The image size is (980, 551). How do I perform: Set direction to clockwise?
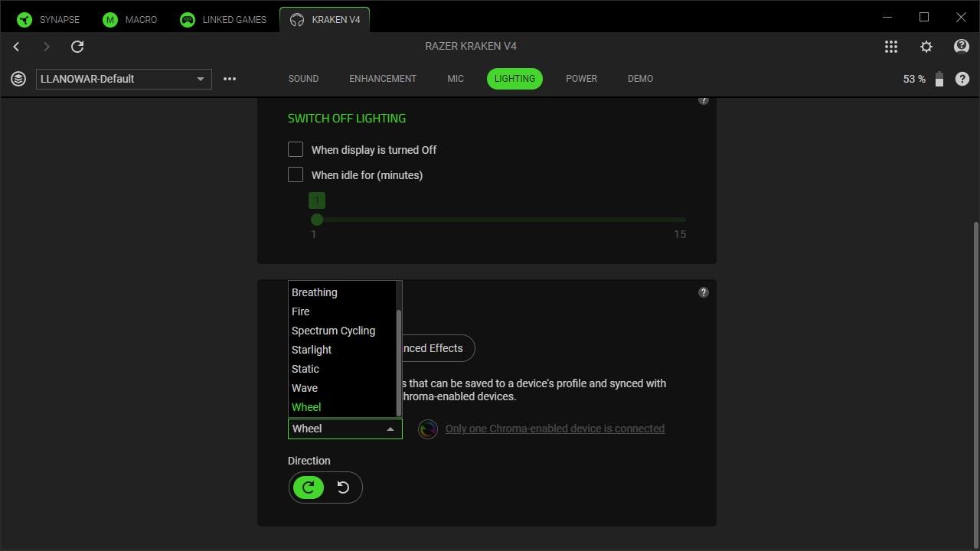point(309,487)
